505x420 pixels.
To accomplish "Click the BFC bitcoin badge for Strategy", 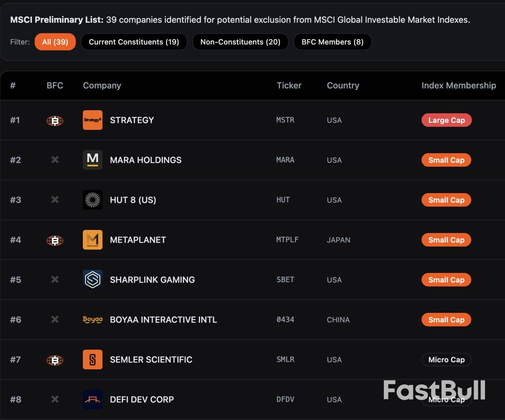I will 55,121.
